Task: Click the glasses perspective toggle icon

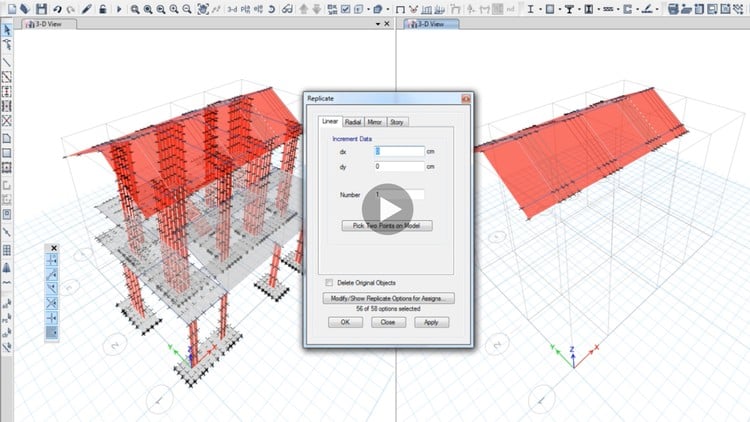Action: tap(287, 9)
